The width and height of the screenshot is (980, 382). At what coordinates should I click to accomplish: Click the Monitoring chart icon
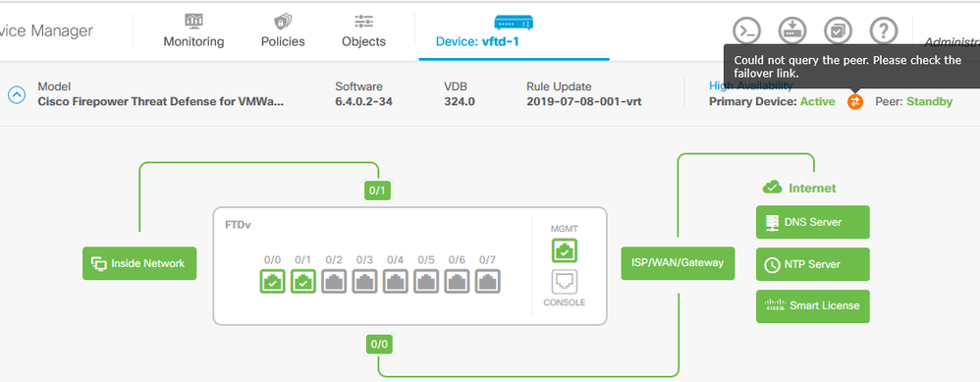(x=193, y=21)
